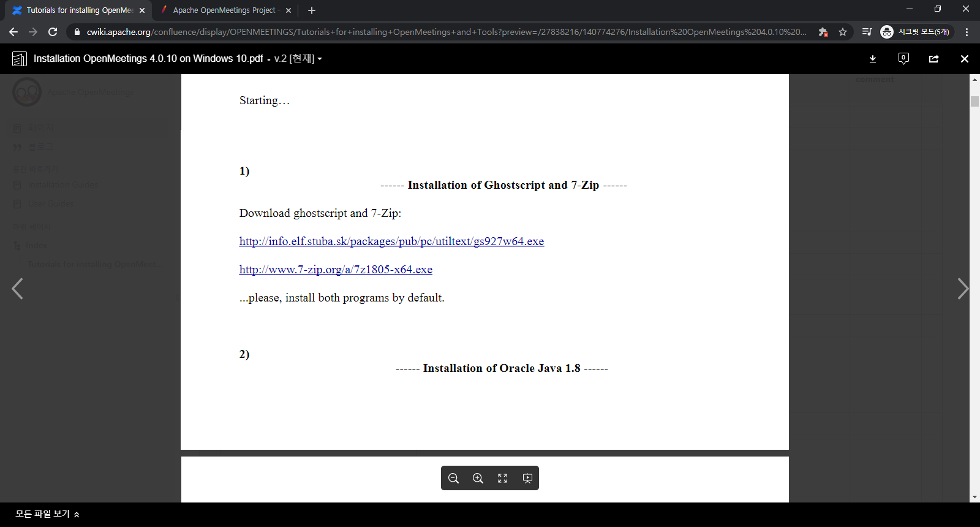Close the PDF preview overlay

pyautogui.click(x=965, y=59)
